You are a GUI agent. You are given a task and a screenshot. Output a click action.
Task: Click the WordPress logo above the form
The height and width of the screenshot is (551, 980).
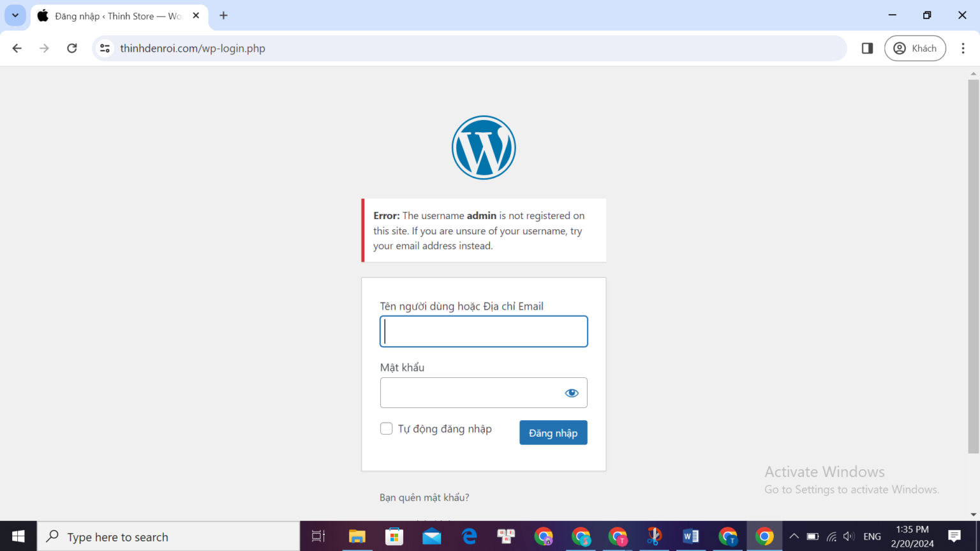[484, 147]
